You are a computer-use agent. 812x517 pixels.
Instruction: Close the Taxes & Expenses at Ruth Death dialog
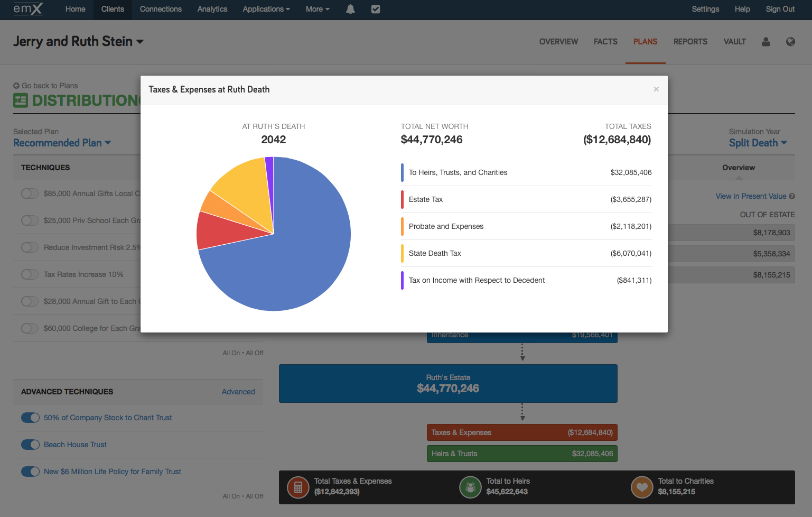[x=656, y=89]
